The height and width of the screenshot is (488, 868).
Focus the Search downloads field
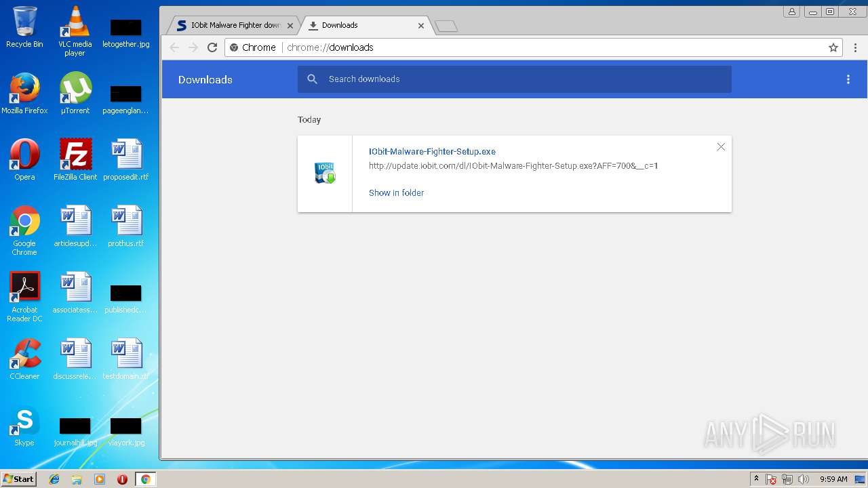514,79
